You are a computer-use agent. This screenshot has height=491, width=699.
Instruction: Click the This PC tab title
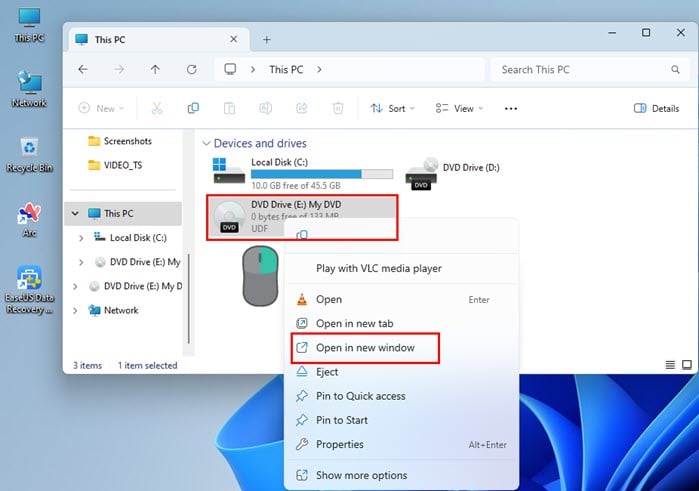pyautogui.click(x=110, y=40)
